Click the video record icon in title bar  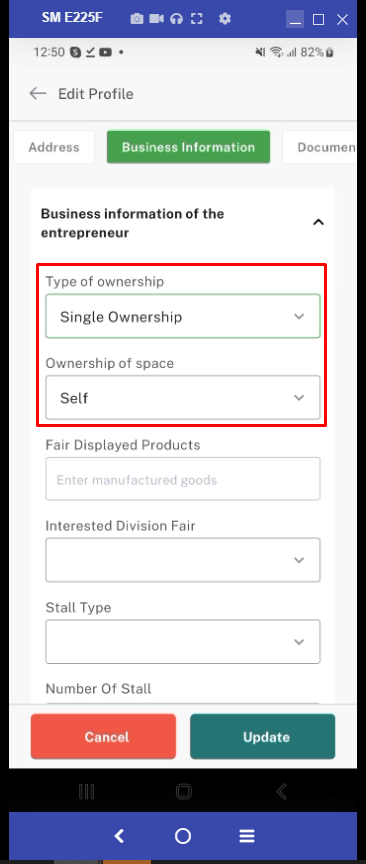click(157, 19)
